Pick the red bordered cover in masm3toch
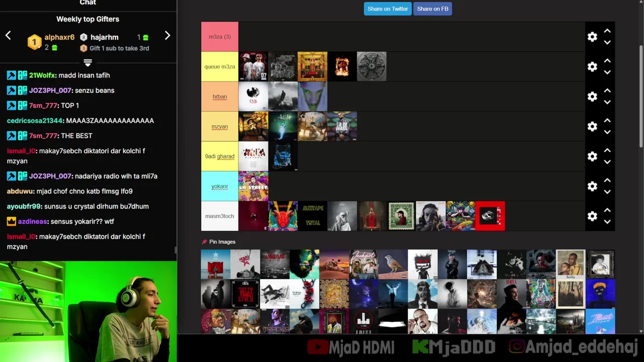This screenshot has width=644, height=362. point(490,216)
